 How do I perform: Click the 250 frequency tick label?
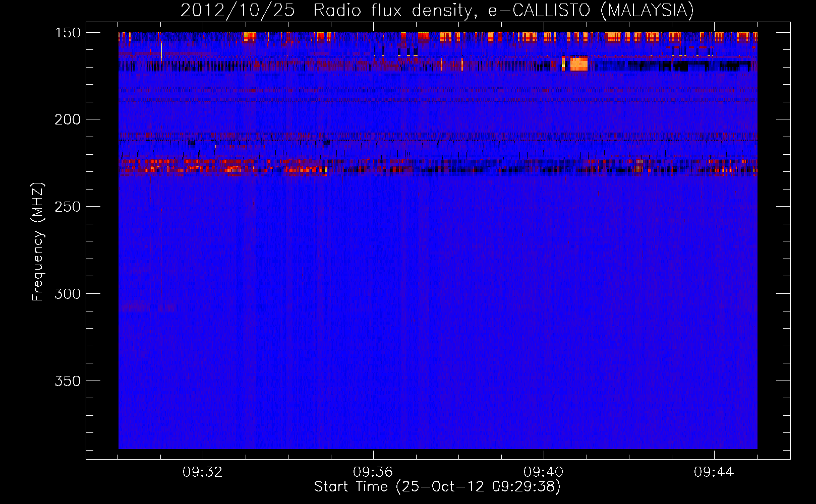tap(68, 207)
